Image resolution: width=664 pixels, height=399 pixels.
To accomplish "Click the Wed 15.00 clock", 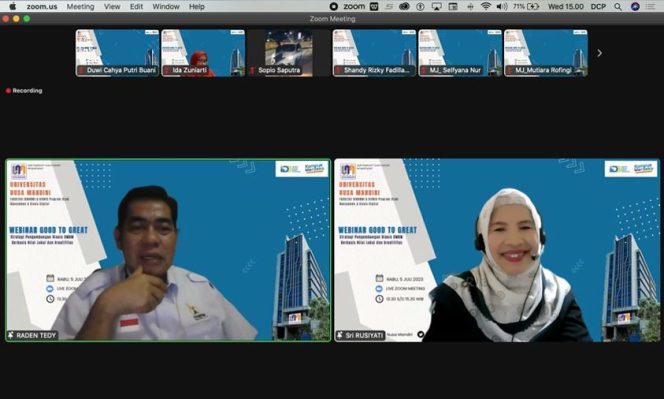I will [565, 6].
